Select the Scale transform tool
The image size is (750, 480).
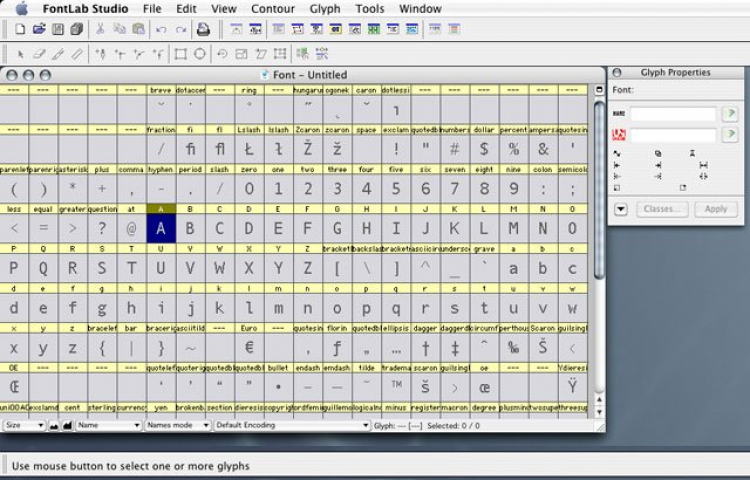click(x=241, y=54)
